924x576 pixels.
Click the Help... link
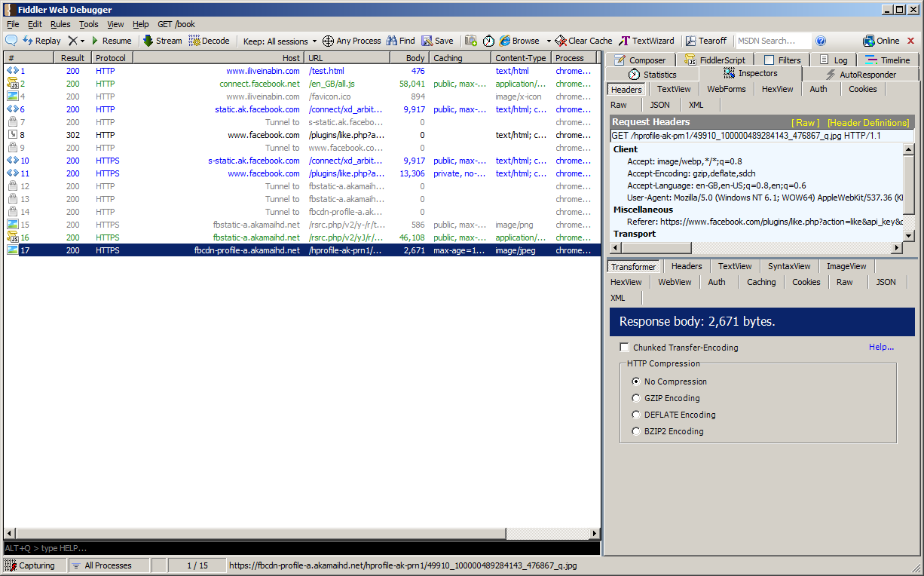point(881,347)
